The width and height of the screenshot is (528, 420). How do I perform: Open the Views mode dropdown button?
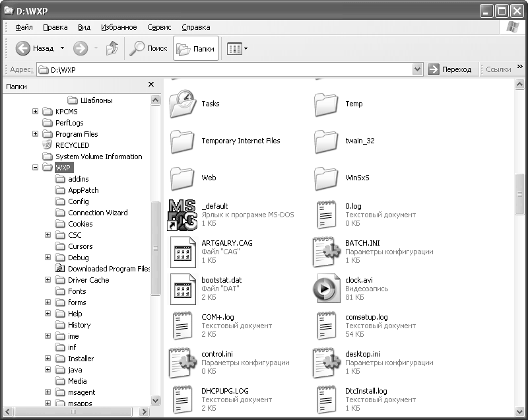(x=237, y=48)
